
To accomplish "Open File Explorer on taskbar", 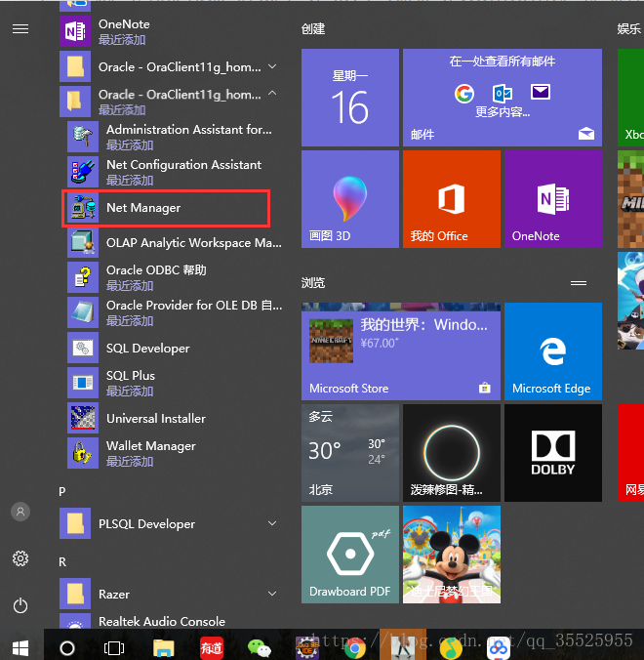I will click(x=163, y=648).
